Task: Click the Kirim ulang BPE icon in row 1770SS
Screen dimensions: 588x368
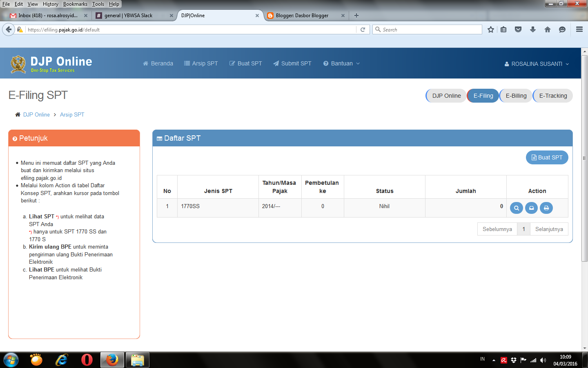Action: [x=531, y=208]
